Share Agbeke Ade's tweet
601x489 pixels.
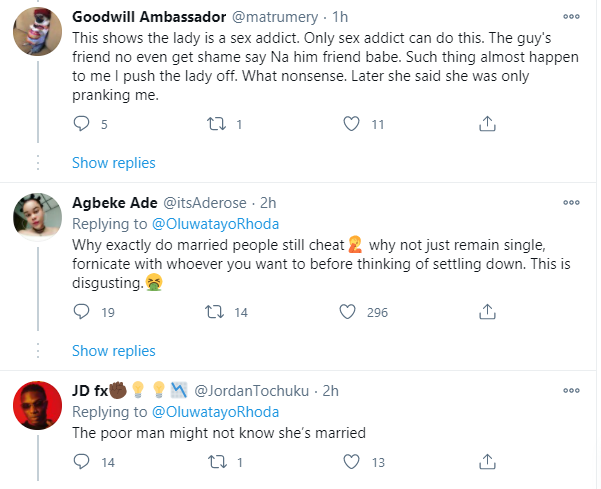[485, 313]
